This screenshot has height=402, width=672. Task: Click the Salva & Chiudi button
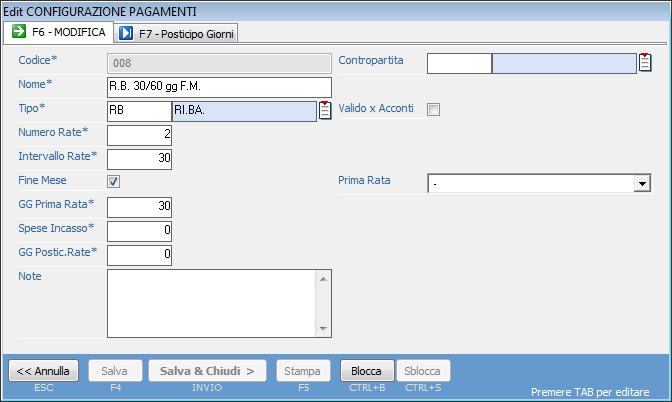pos(208,371)
